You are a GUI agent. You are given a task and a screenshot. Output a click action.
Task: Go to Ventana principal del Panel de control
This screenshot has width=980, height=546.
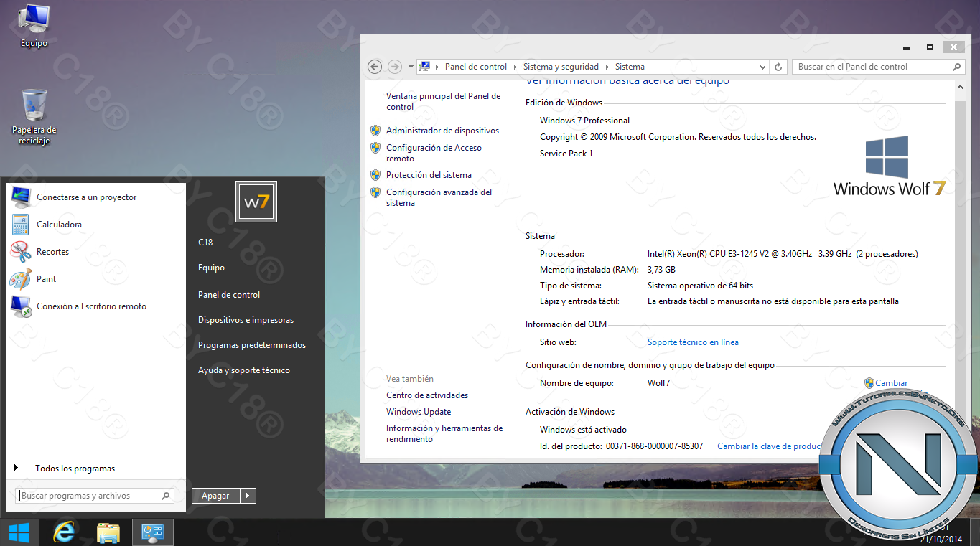tap(443, 101)
